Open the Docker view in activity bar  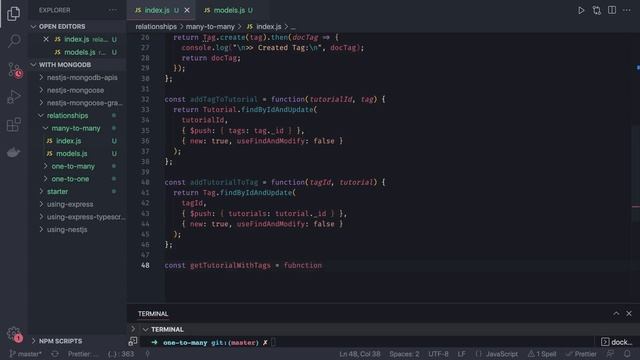tap(13, 152)
